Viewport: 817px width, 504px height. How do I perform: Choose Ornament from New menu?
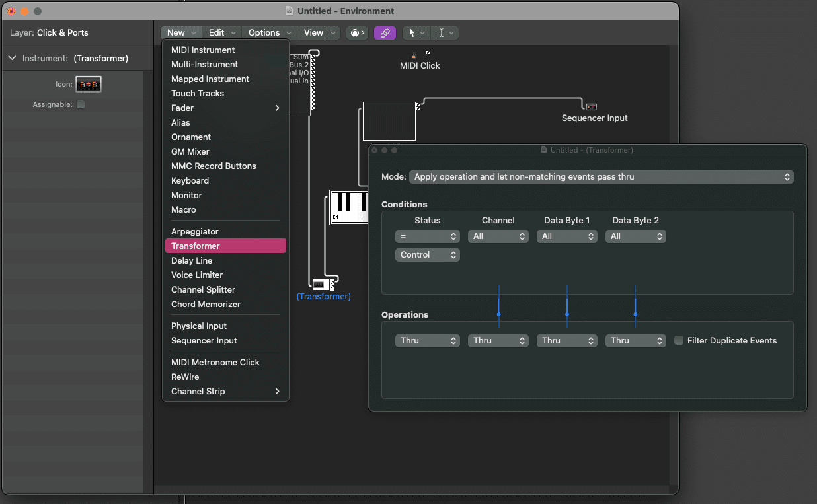225,137
